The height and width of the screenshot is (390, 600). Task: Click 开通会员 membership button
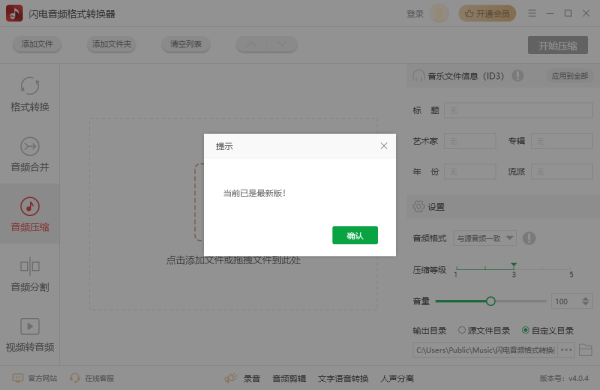point(487,14)
